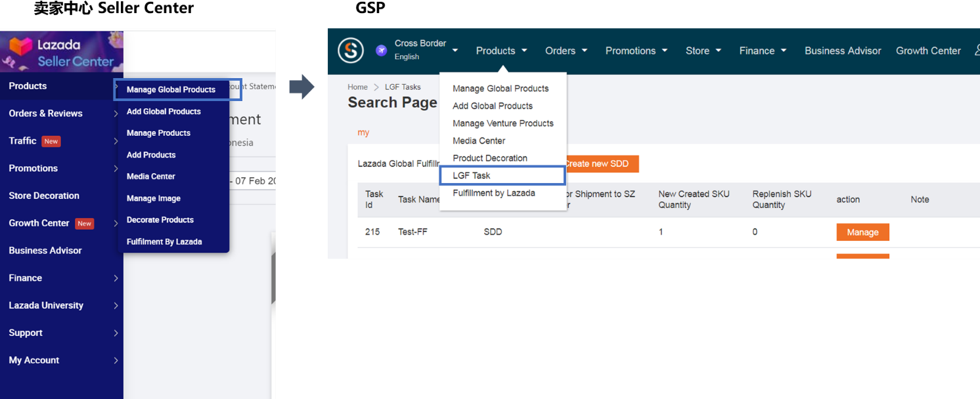
Task: Choose Add Global Products in Seller Center submenu
Action: pos(164,112)
